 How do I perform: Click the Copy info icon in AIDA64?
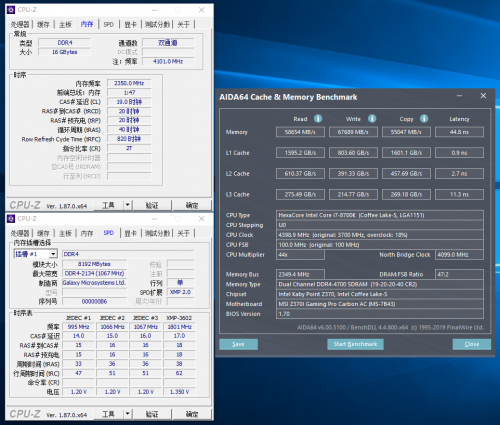pyautogui.click(x=424, y=119)
